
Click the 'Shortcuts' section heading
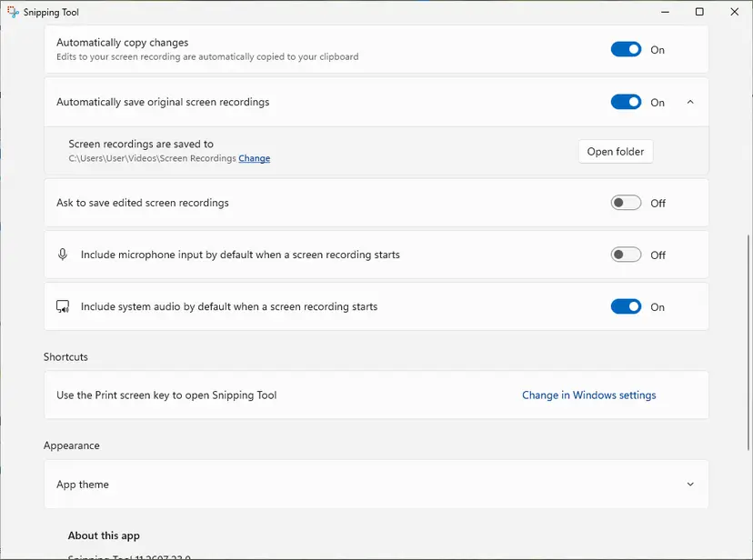(x=65, y=357)
